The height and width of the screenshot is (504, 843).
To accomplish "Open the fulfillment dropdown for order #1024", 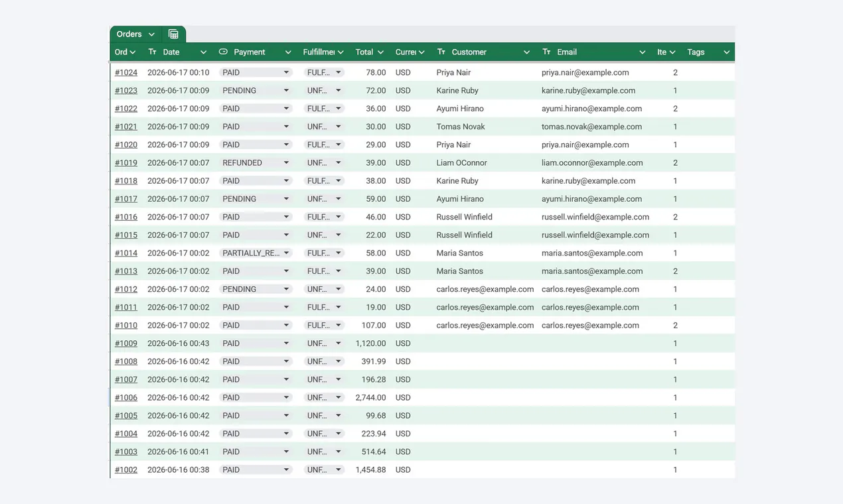I will pos(339,72).
